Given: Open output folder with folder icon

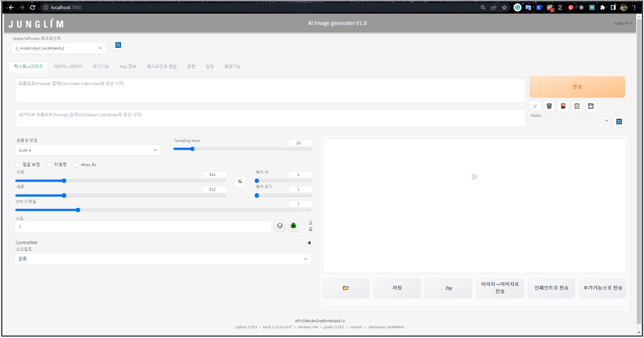Looking at the screenshot, I should coord(346,288).
